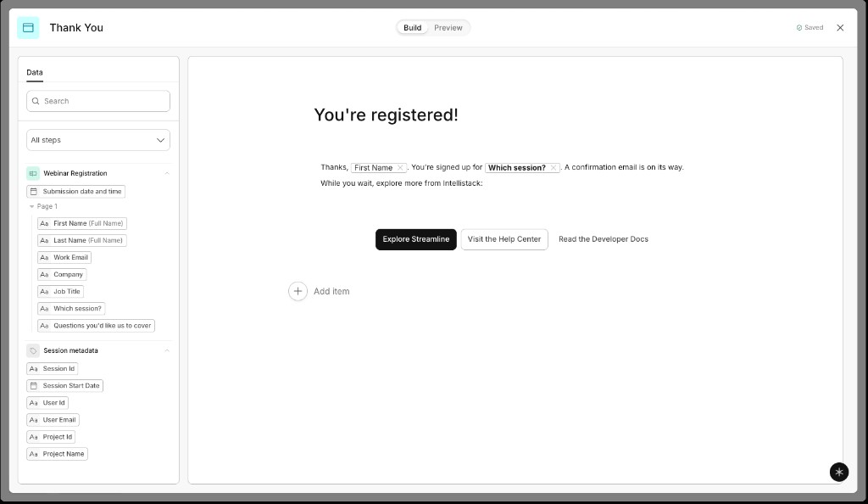The height and width of the screenshot is (504, 868).
Task: Remove the First Name token
Action: [x=400, y=167]
